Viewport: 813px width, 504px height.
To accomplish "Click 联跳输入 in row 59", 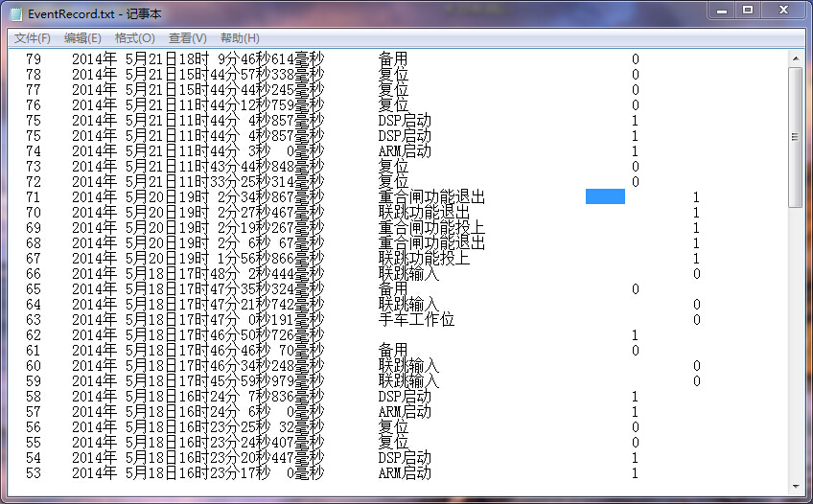I will [408, 381].
